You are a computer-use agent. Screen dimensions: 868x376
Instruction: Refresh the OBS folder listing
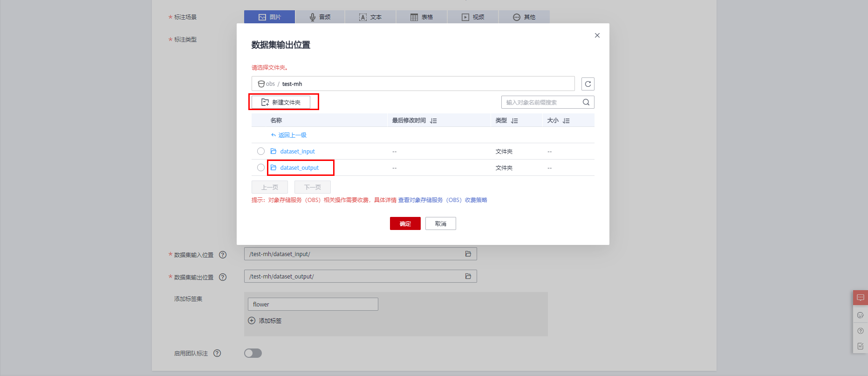coord(588,84)
